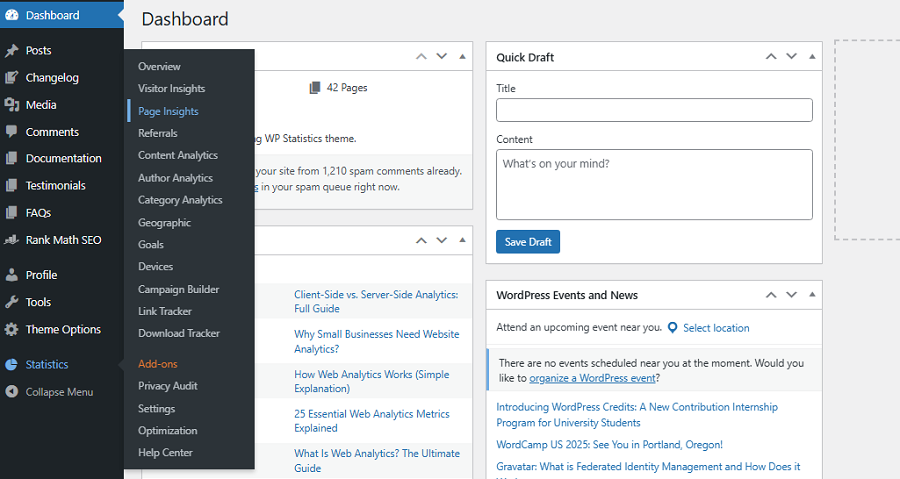Collapse the WordPress Events and News panel
900x479 pixels.
pyautogui.click(x=811, y=295)
